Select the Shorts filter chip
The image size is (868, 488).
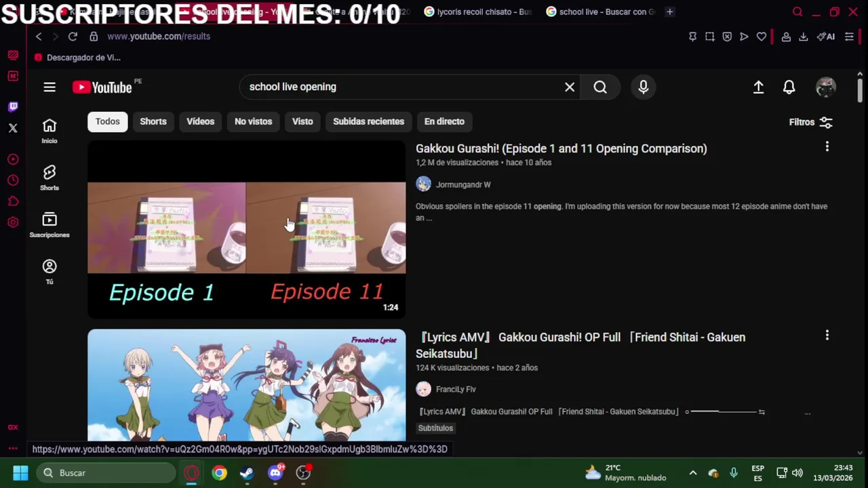point(153,121)
